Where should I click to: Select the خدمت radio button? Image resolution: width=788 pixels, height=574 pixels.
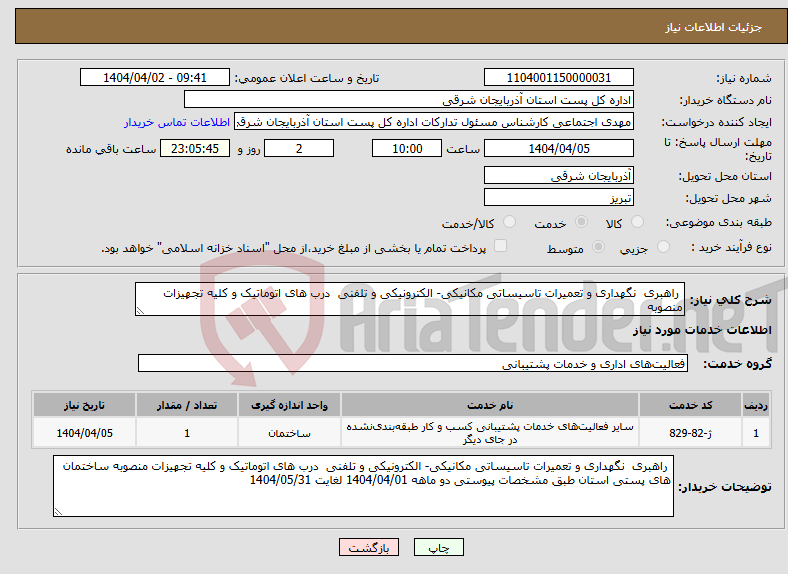[581, 222]
